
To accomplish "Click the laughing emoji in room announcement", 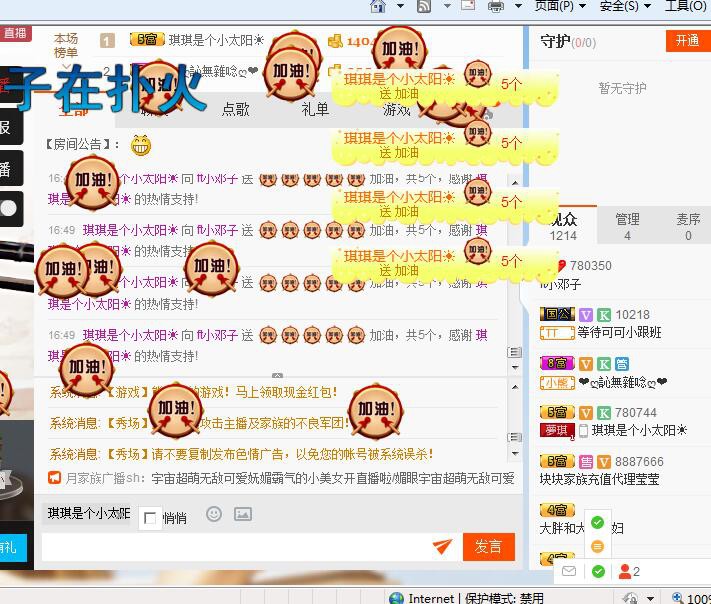I will pos(141,145).
